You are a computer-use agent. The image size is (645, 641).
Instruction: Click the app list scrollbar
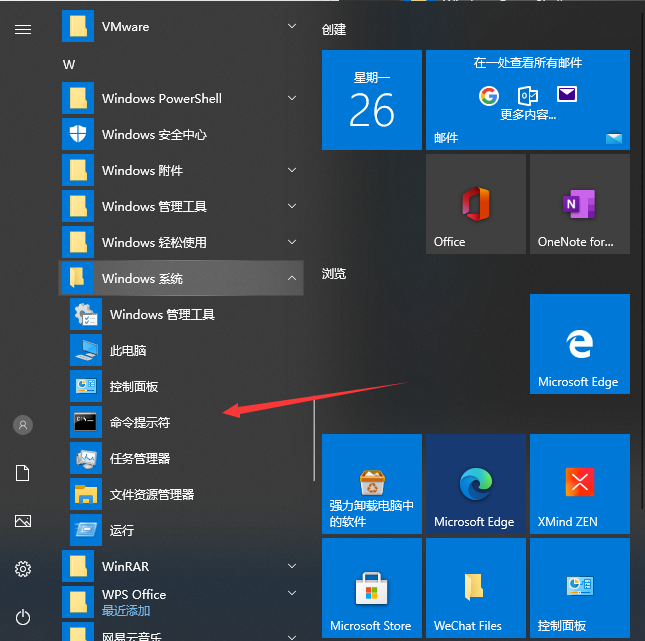tap(314, 440)
